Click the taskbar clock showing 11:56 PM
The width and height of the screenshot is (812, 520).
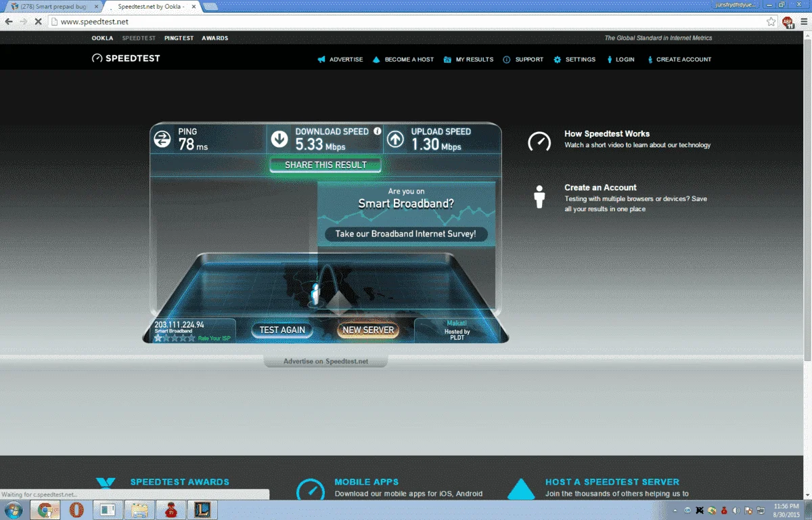[788, 510]
